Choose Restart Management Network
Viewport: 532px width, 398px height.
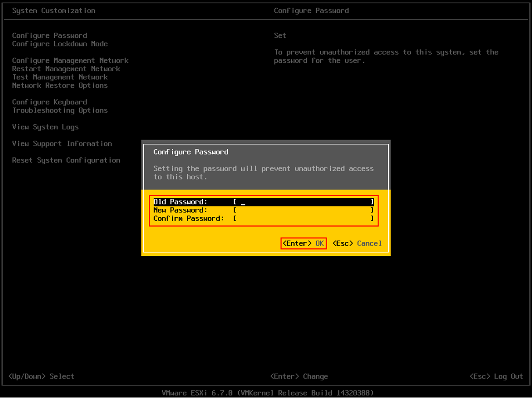coord(66,69)
